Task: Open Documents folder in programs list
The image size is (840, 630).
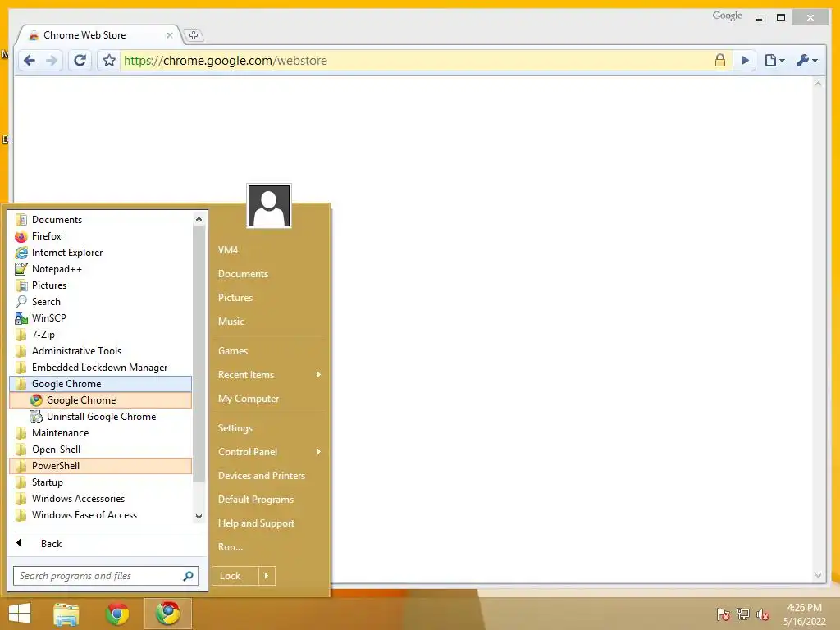Action: coord(101,220)
